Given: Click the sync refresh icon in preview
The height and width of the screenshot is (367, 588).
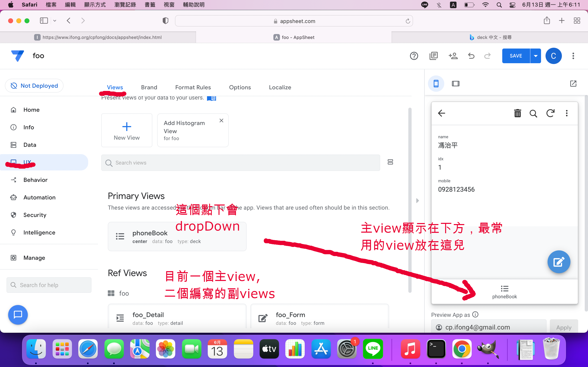Looking at the screenshot, I should pos(550,113).
